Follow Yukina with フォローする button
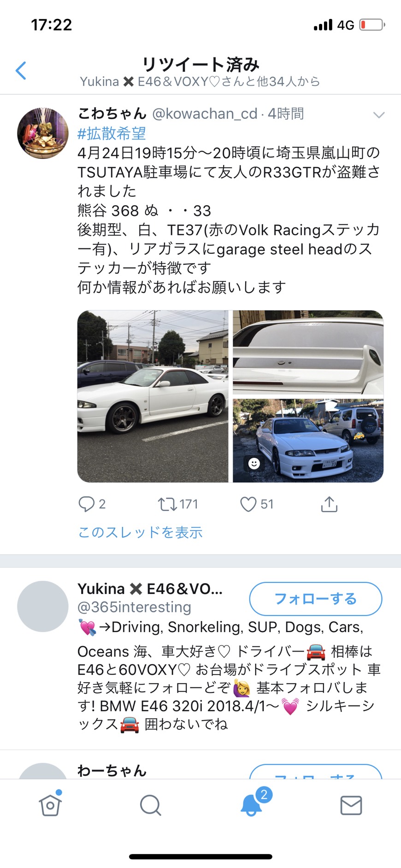 pos(316,598)
